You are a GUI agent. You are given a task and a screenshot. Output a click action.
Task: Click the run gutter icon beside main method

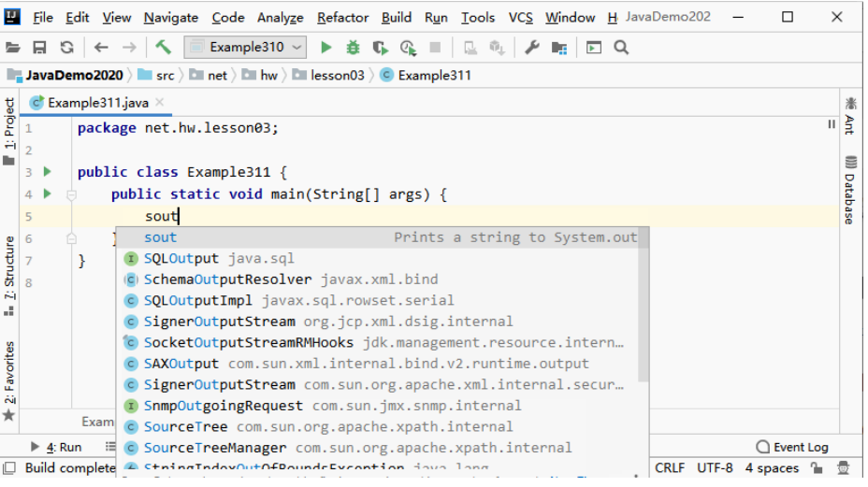pyautogui.click(x=48, y=193)
